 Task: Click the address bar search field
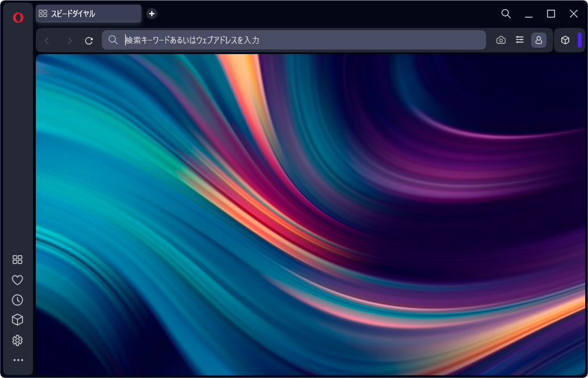tap(294, 40)
